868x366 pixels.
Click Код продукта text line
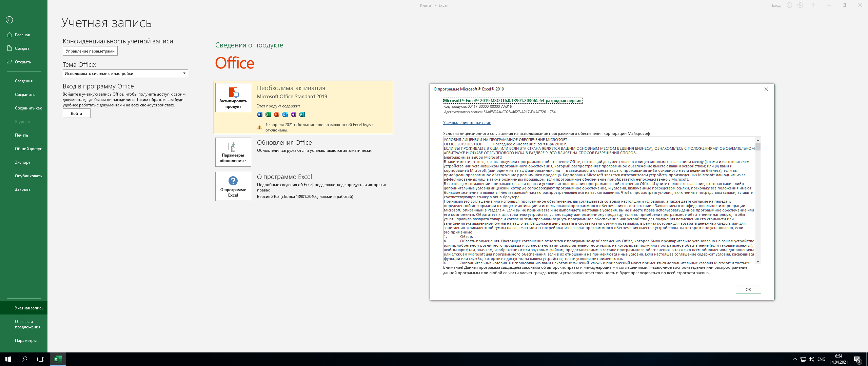point(477,106)
